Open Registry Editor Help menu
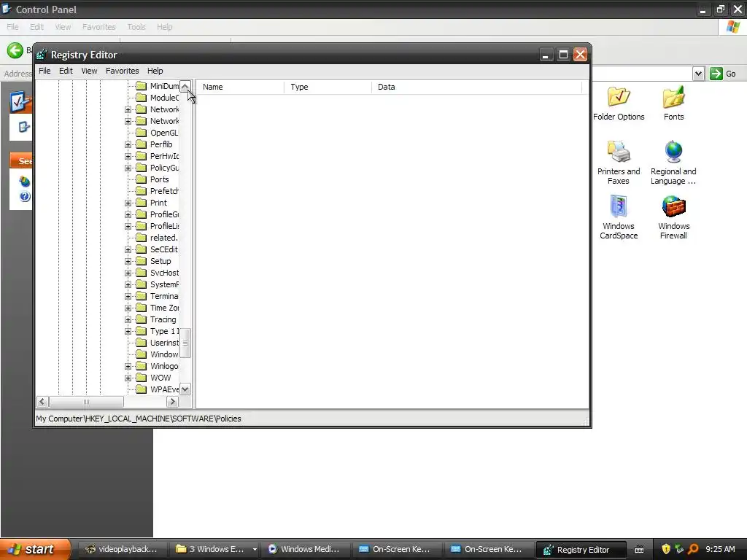The height and width of the screenshot is (560, 747). pyautogui.click(x=155, y=71)
